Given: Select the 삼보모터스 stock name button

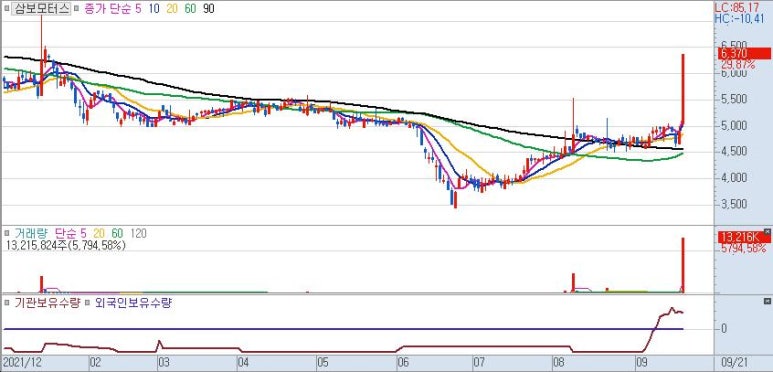Looking at the screenshot, I should [x=42, y=8].
